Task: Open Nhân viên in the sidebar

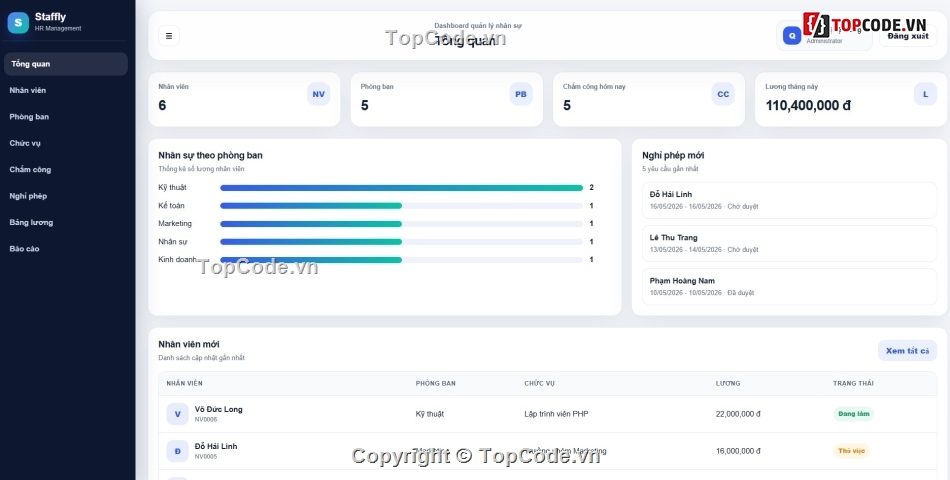Action: [65, 90]
